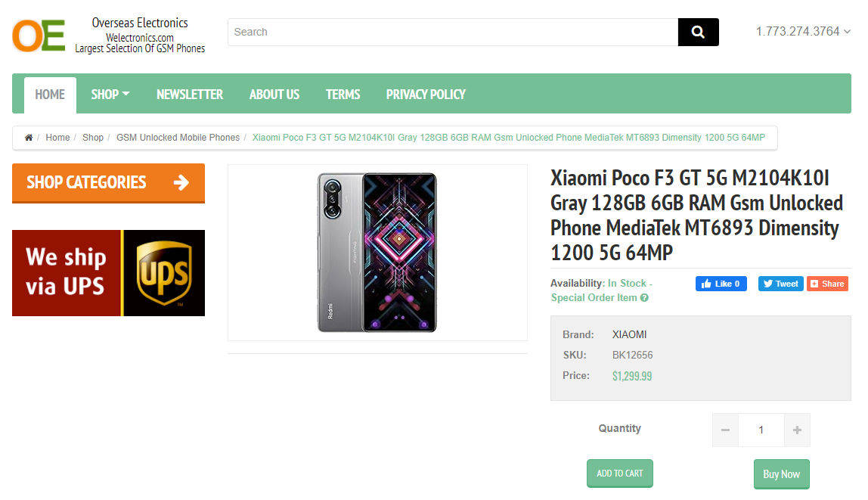
Task: Click the search magnifier icon
Action: [697, 32]
